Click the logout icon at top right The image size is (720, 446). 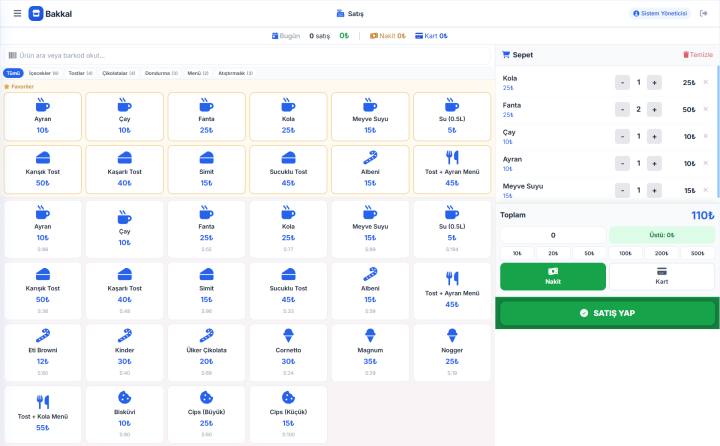pos(703,13)
